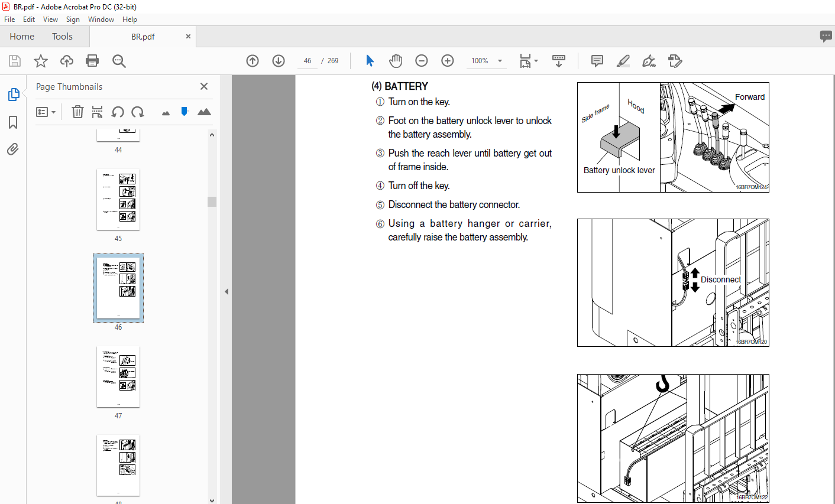Choose the Hand pan tool
Viewport: 835px width, 504px height.
pyautogui.click(x=396, y=61)
